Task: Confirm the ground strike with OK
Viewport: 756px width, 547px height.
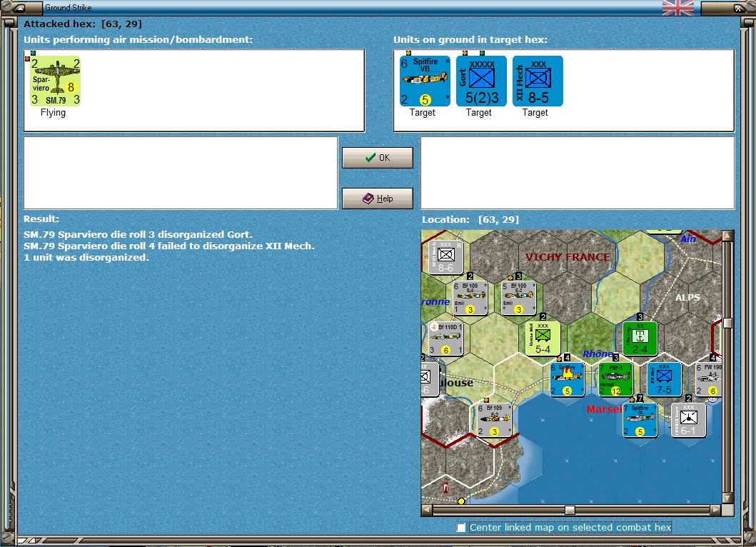Action: (378, 158)
